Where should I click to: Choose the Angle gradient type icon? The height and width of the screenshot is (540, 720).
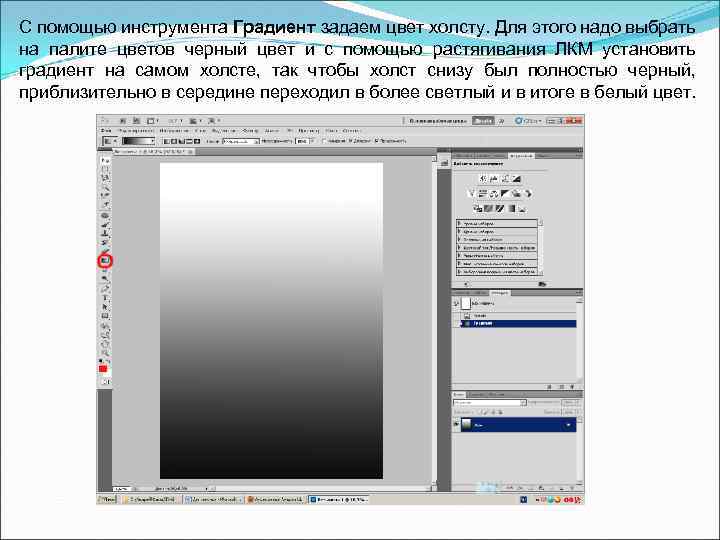click(x=182, y=141)
